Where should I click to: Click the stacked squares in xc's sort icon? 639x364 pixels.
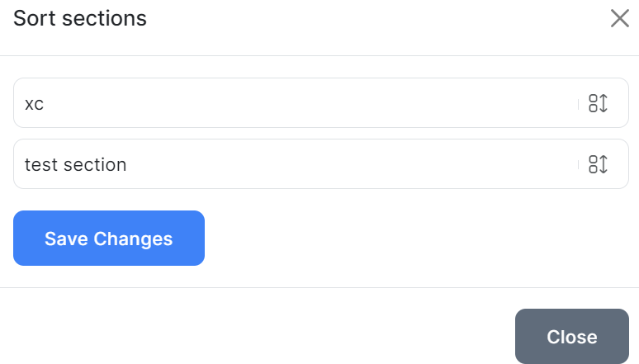[x=593, y=103]
